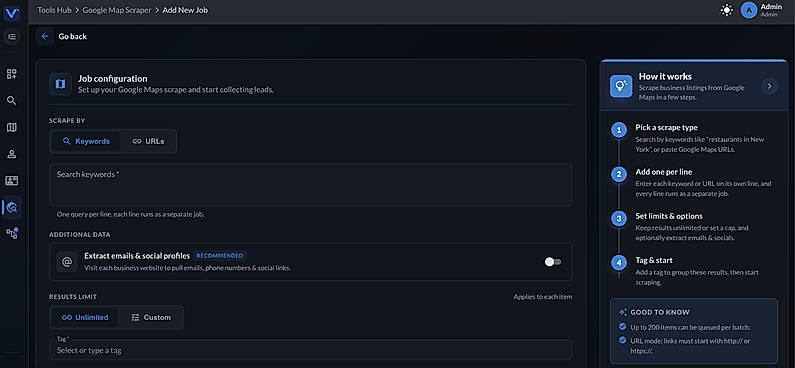Click step 1 Pick a scrape type
Image resolution: width=795 pixels, height=368 pixels.
[x=666, y=127]
